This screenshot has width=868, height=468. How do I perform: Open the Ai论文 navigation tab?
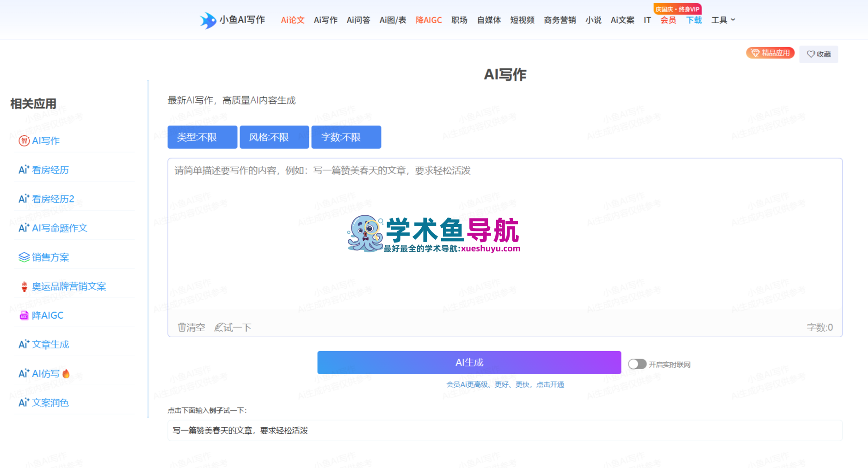[x=293, y=20]
